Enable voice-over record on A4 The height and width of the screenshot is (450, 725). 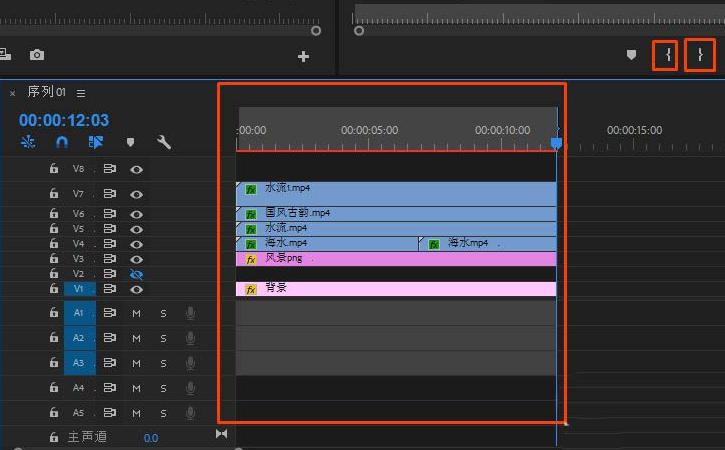point(190,388)
